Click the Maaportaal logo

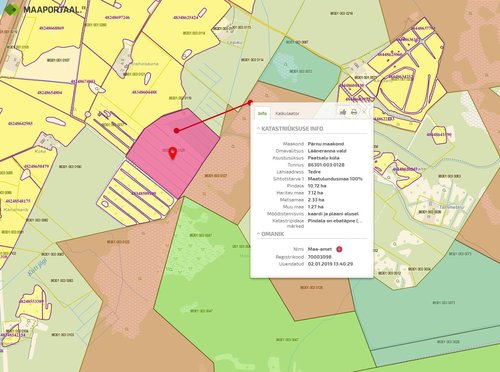(43, 9)
